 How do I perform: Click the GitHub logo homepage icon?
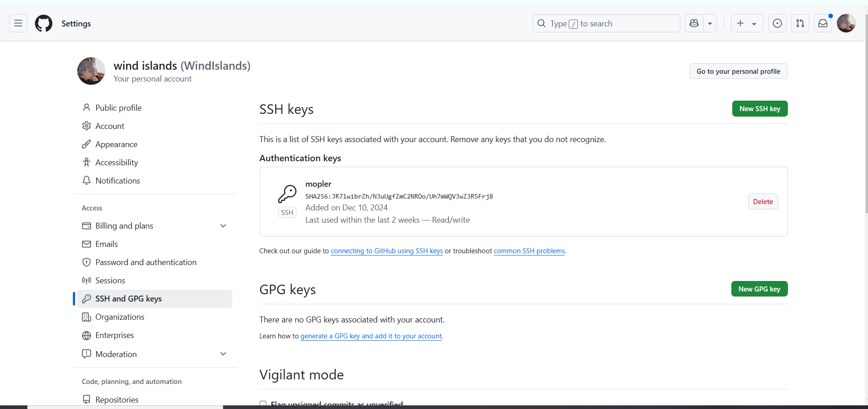tap(44, 23)
